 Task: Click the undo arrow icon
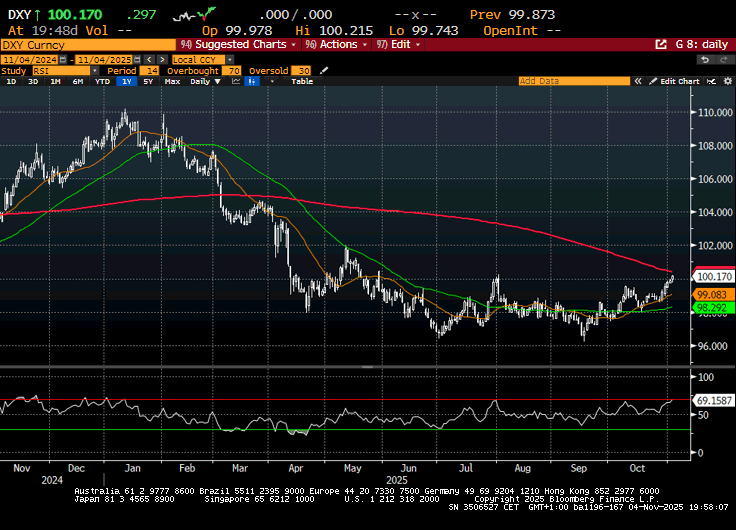(x=704, y=60)
